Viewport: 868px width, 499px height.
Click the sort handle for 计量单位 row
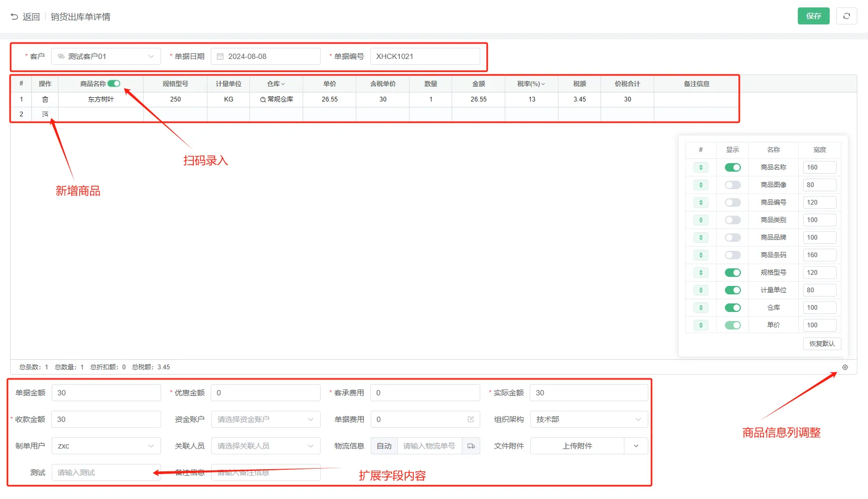coord(701,290)
